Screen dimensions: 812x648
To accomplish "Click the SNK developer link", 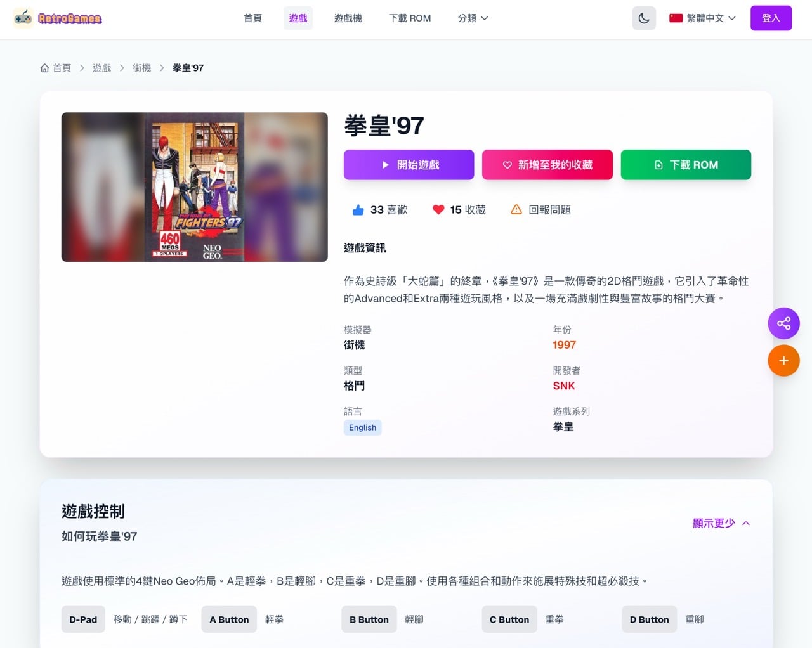I will coord(563,386).
